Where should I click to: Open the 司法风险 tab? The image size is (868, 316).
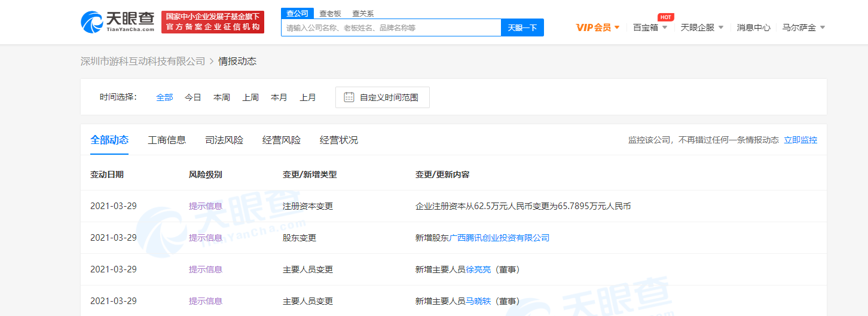(224, 140)
